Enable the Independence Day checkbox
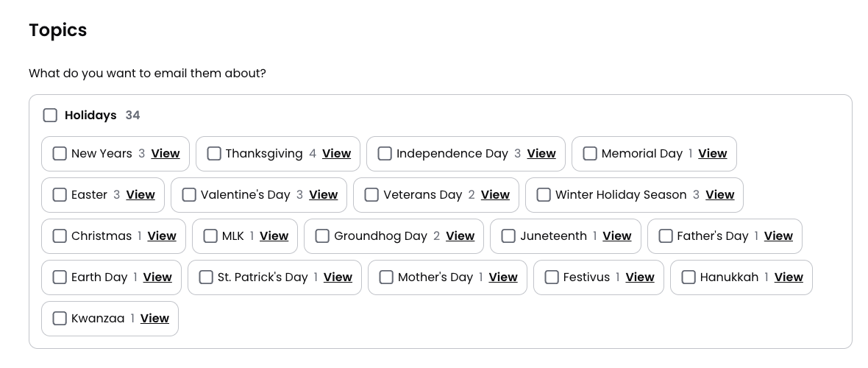The width and height of the screenshot is (868, 368). coord(385,154)
